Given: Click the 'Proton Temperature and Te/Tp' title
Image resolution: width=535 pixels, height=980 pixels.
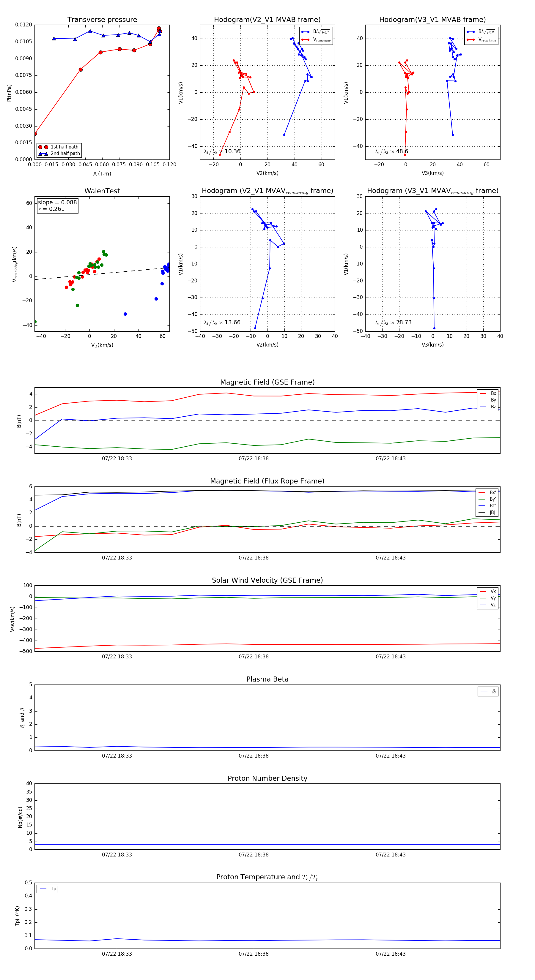Looking at the screenshot, I should click(x=267, y=878).
